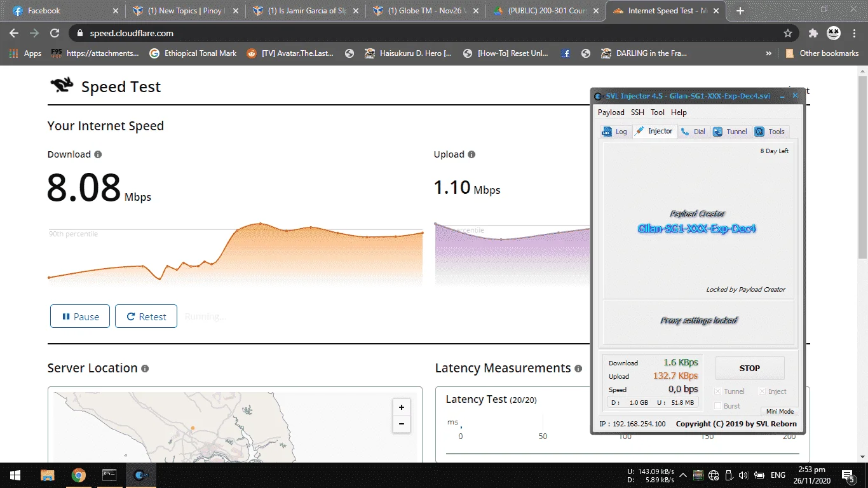Toggle the Burst checkbox in SVL Injector

718,406
